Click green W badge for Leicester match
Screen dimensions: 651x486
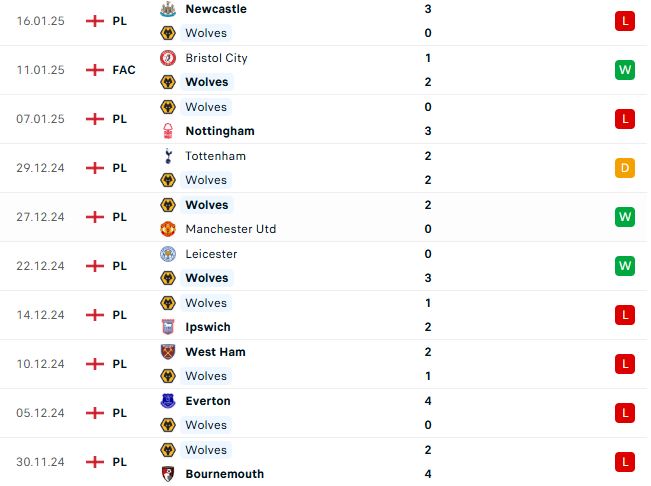coord(625,266)
